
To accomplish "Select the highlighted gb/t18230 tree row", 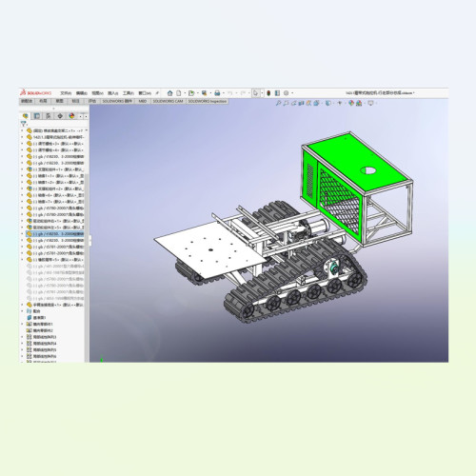I will point(54,233).
